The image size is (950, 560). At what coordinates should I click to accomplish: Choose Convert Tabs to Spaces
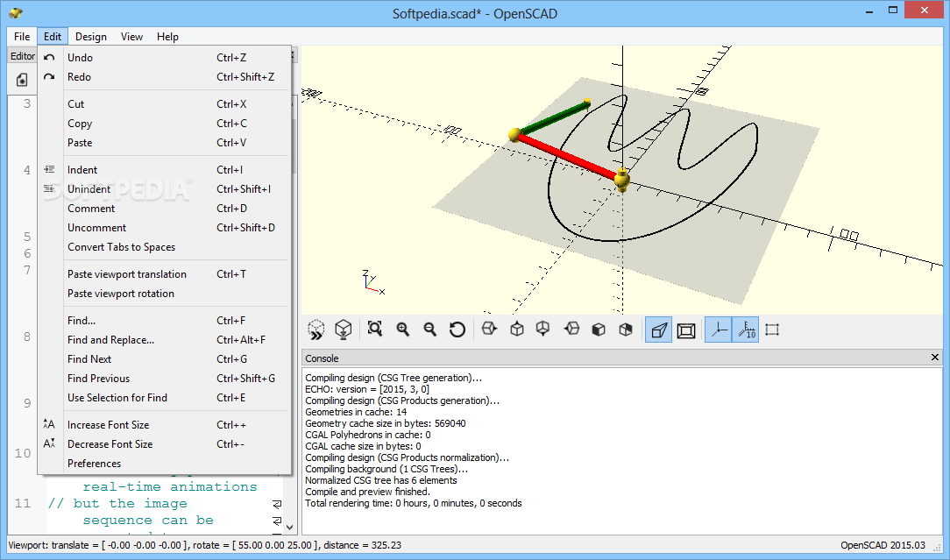[164, 247]
